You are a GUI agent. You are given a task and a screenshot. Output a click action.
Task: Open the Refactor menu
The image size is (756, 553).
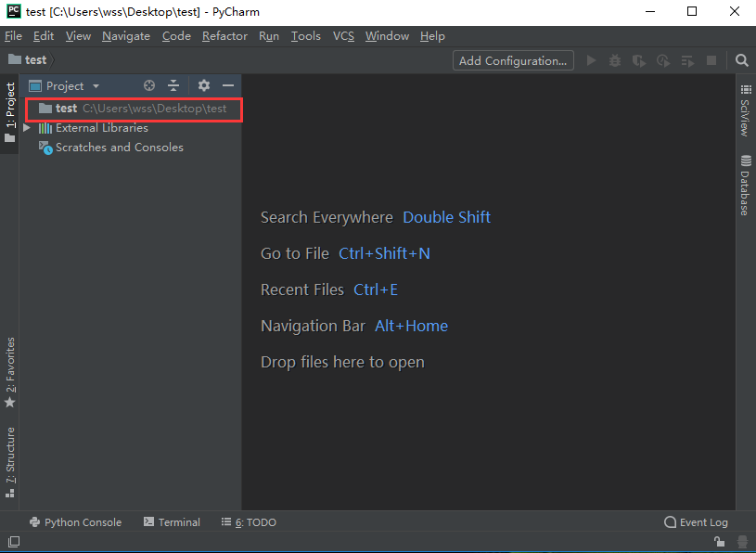click(224, 36)
